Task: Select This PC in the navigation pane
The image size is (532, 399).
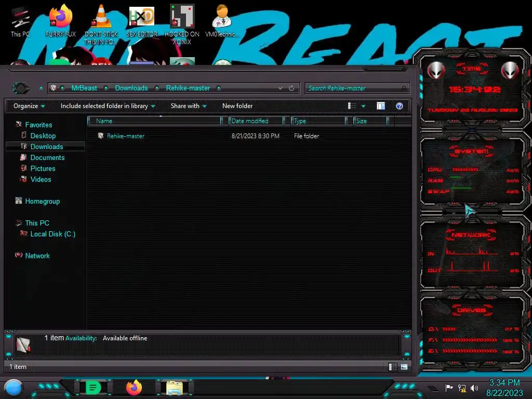Action: (37, 223)
